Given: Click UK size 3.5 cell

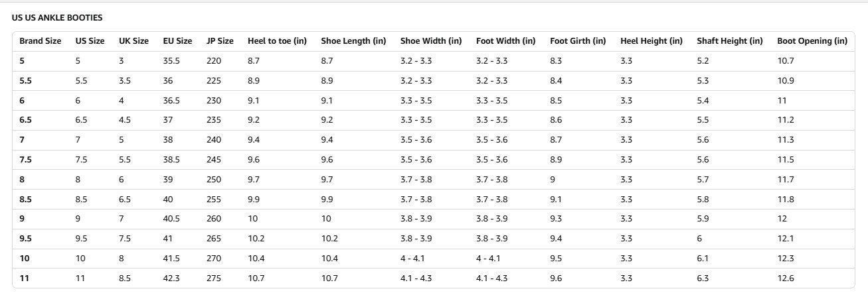Looking at the screenshot, I should (126, 81).
